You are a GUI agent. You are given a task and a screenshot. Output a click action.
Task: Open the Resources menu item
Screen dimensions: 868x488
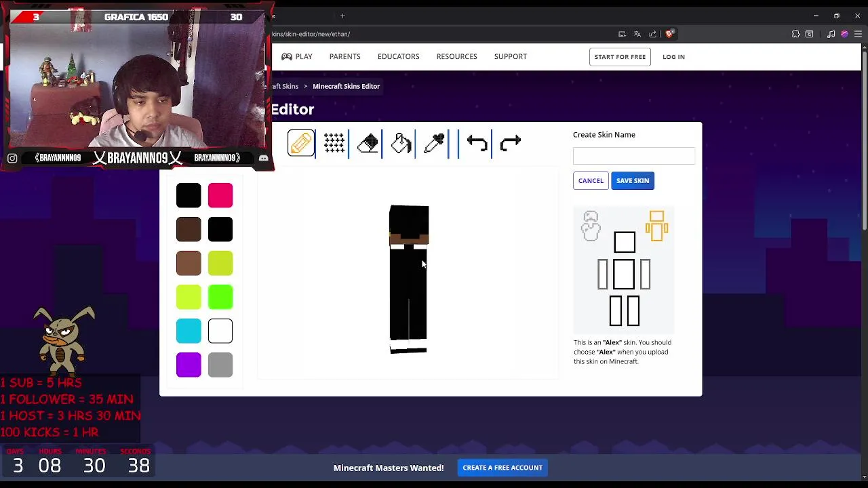tap(456, 56)
